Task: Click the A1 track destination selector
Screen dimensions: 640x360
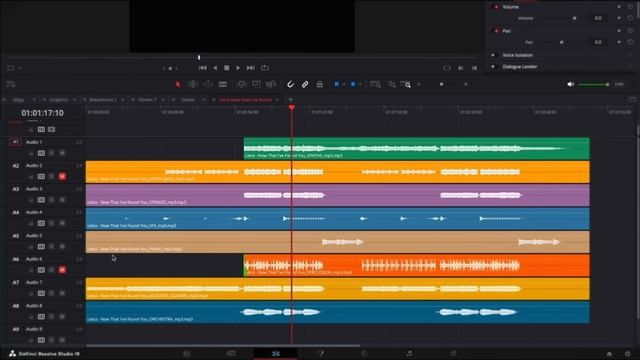Action: click(16, 142)
